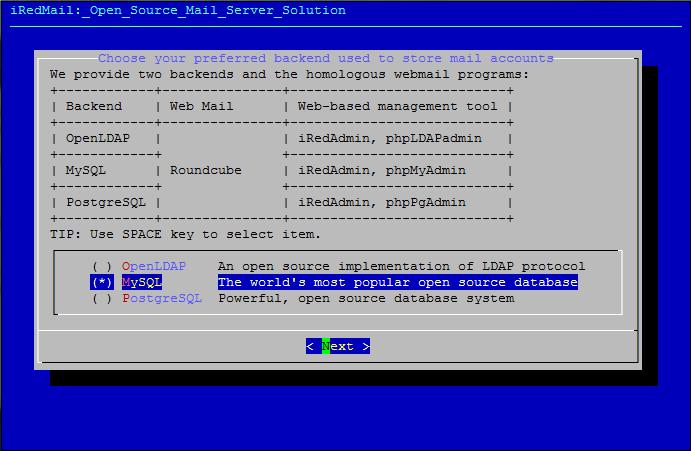Viewport: 691px width, 451px height.
Task: Click the Web-based management tool header
Action: pos(397,106)
